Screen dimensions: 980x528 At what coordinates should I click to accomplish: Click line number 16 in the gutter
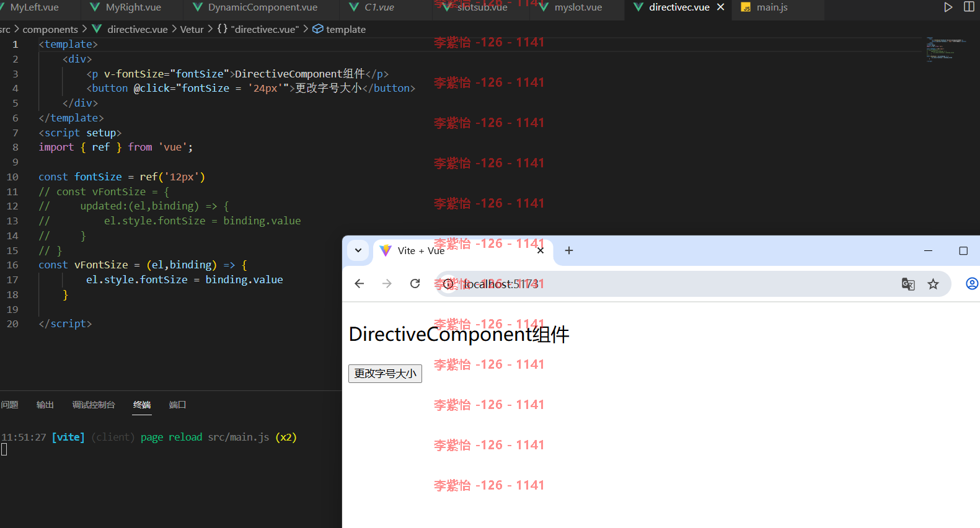(12, 265)
